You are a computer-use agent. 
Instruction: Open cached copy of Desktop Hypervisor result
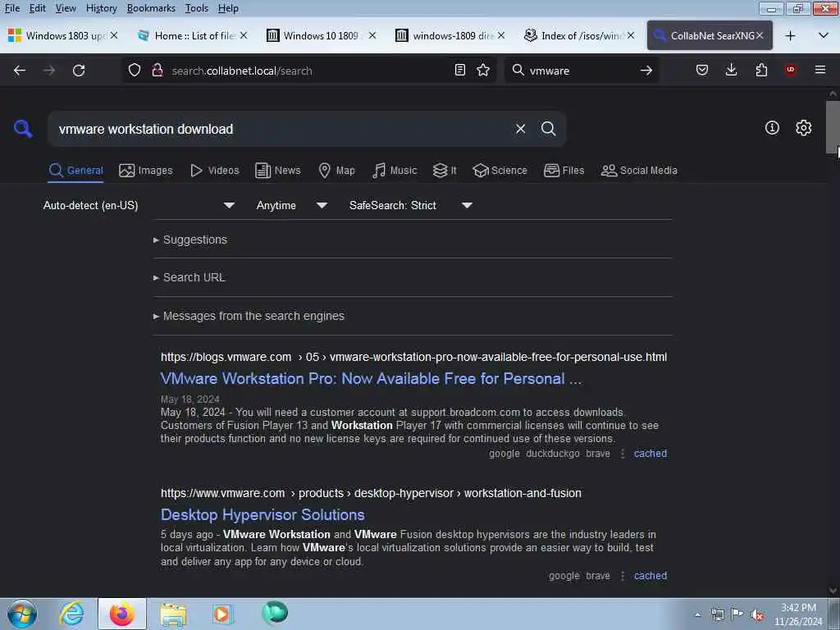[651, 576]
